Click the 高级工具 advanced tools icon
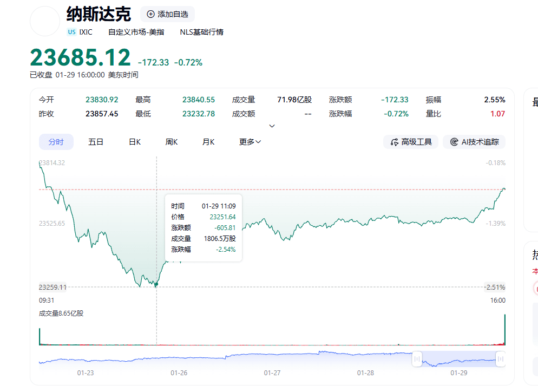 click(395, 142)
